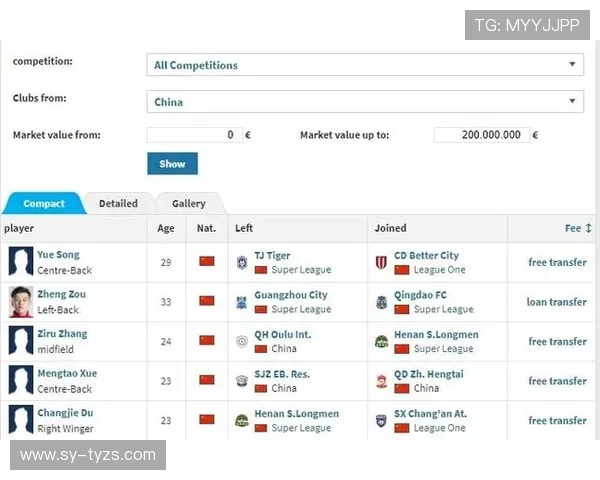Click China flag in Yue Song's Nat. column
This screenshot has height=480, width=600.
click(207, 262)
